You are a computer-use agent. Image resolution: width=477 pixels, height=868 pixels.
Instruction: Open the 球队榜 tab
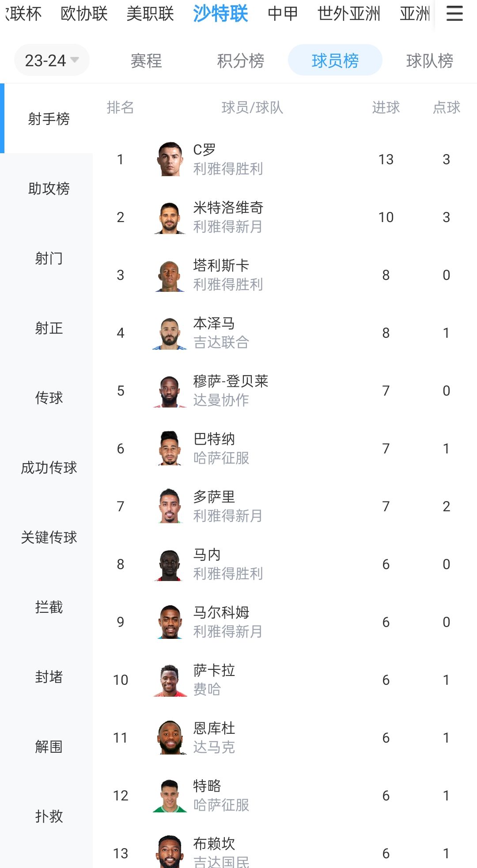click(429, 60)
